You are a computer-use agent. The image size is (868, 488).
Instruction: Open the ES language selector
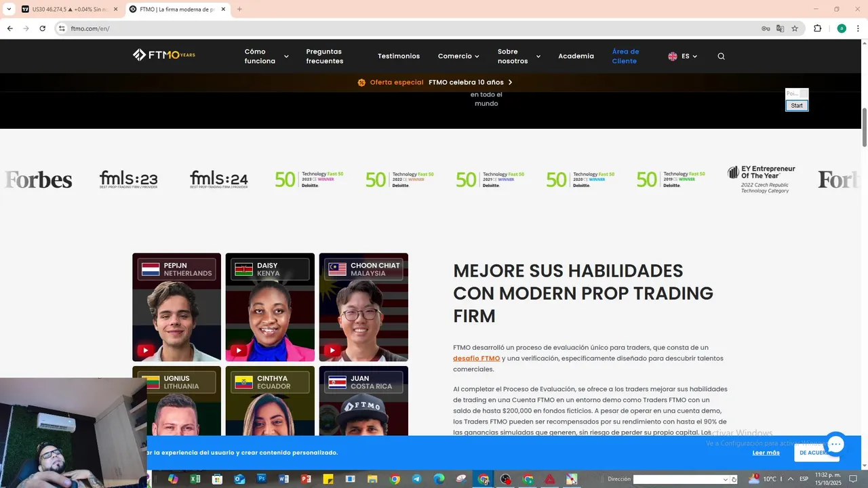point(682,56)
